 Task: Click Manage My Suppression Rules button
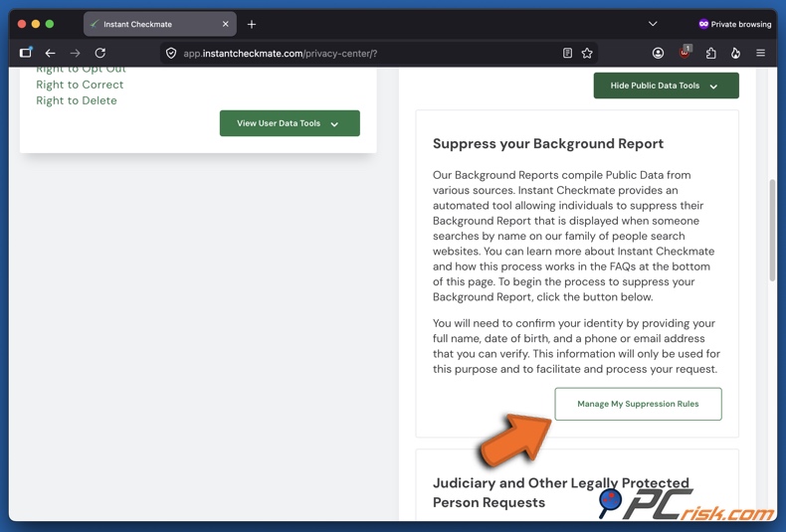click(x=638, y=404)
